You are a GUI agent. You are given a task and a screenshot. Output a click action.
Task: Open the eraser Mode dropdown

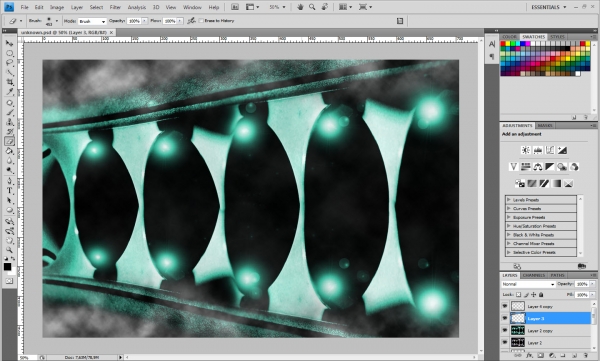[92, 21]
